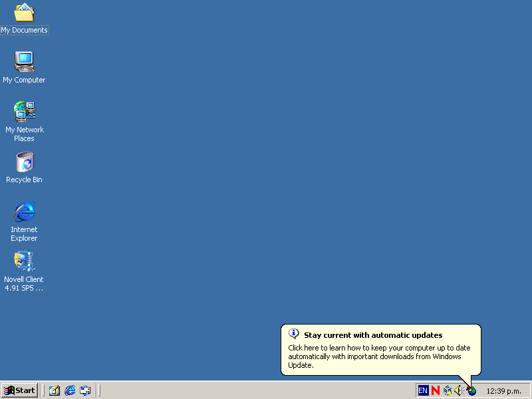
Task: Launch Outlook Express from quick launch
Action: coord(85,390)
